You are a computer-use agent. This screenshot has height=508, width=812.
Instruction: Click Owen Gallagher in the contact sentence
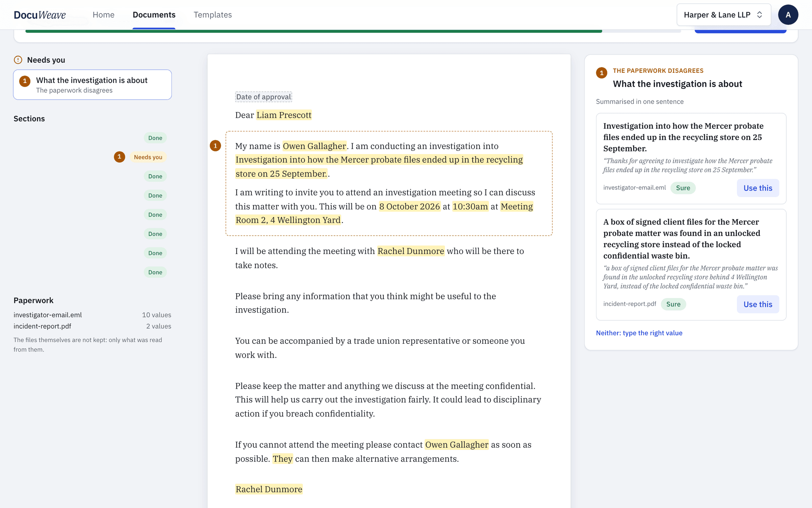[457, 445]
